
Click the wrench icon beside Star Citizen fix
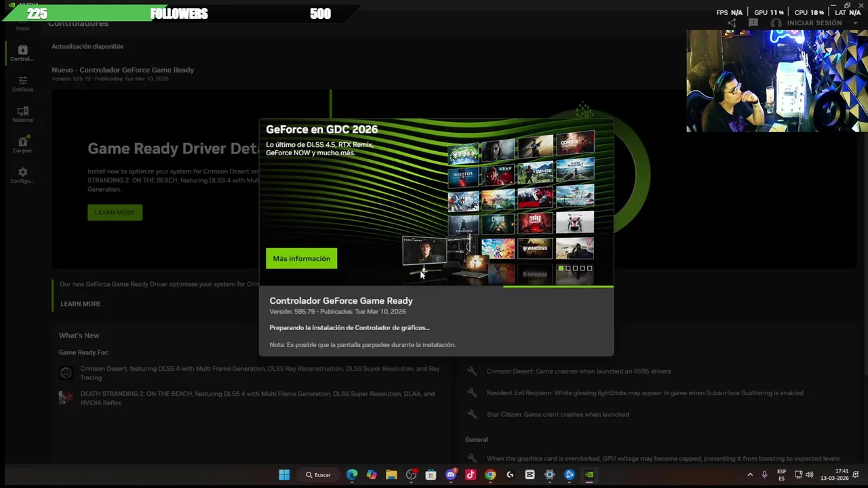pos(473,414)
